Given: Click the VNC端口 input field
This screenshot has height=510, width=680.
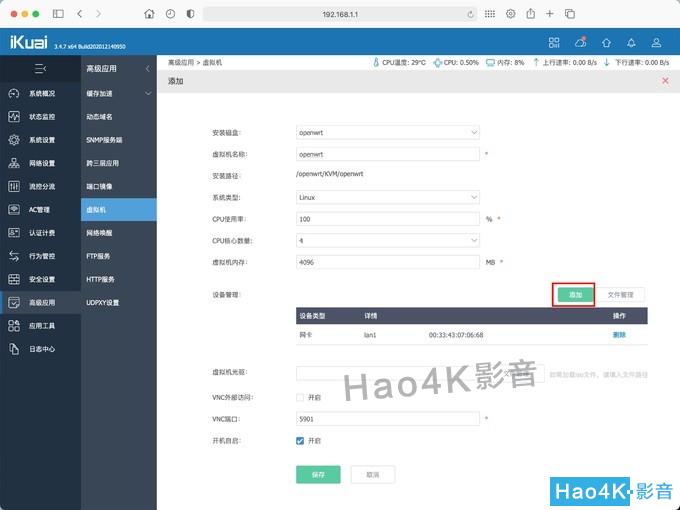Looking at the screenshot, I should click(x=388, y=418).
